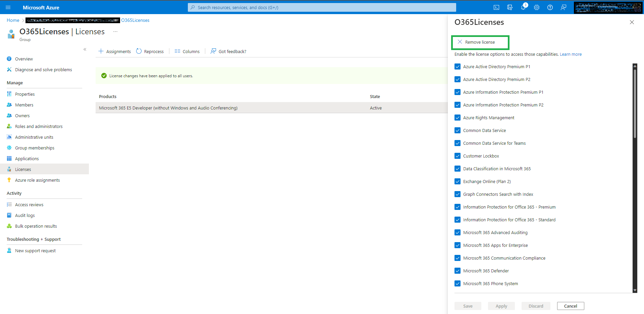644x314 pixels.
Task: Open the Learn more link
Action: (571, 54)
